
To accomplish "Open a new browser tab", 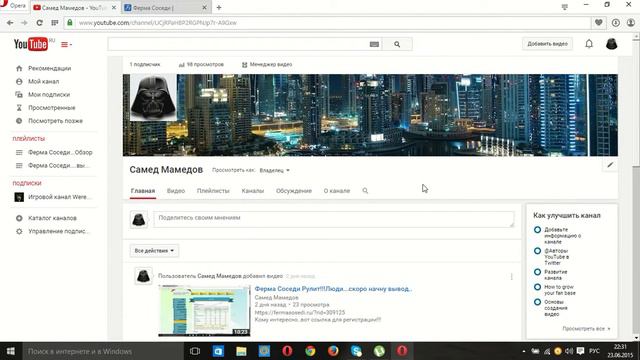I will tap(219, 7).
